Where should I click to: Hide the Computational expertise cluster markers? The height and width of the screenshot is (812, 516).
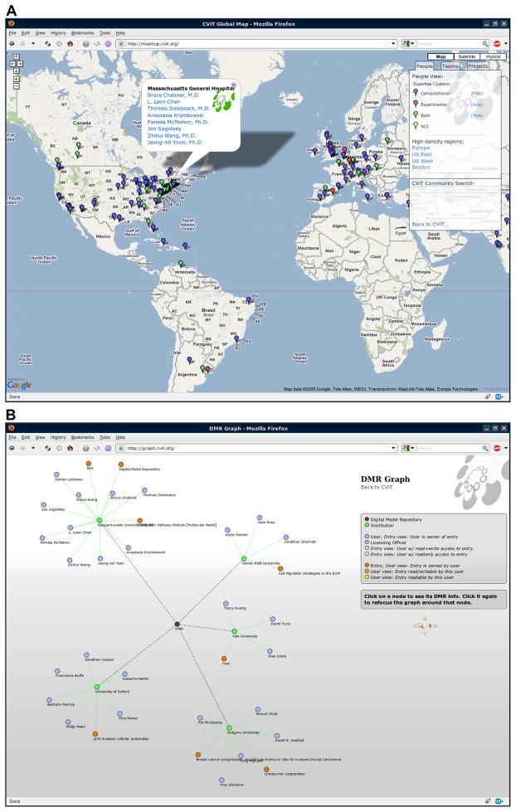477,94
